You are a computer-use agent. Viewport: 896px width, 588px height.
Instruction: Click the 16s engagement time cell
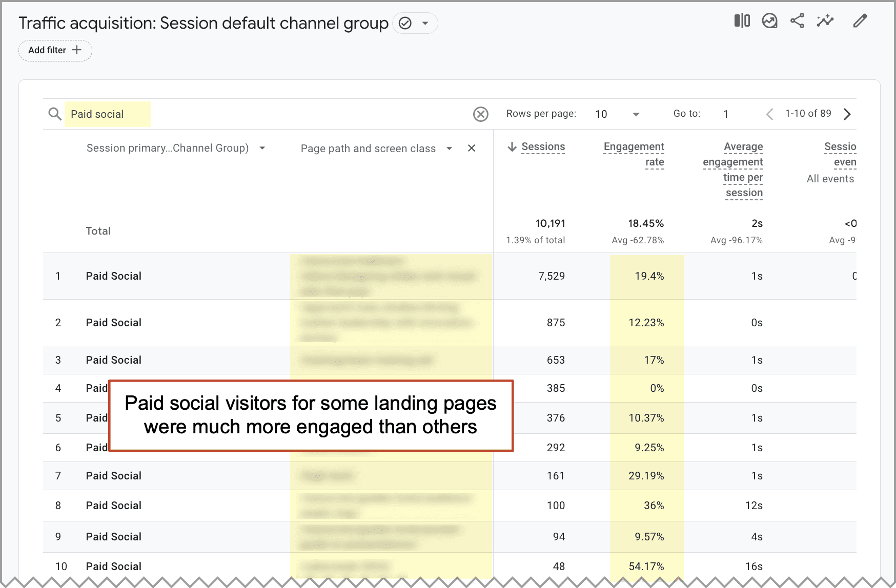click(x=754, y=566)
